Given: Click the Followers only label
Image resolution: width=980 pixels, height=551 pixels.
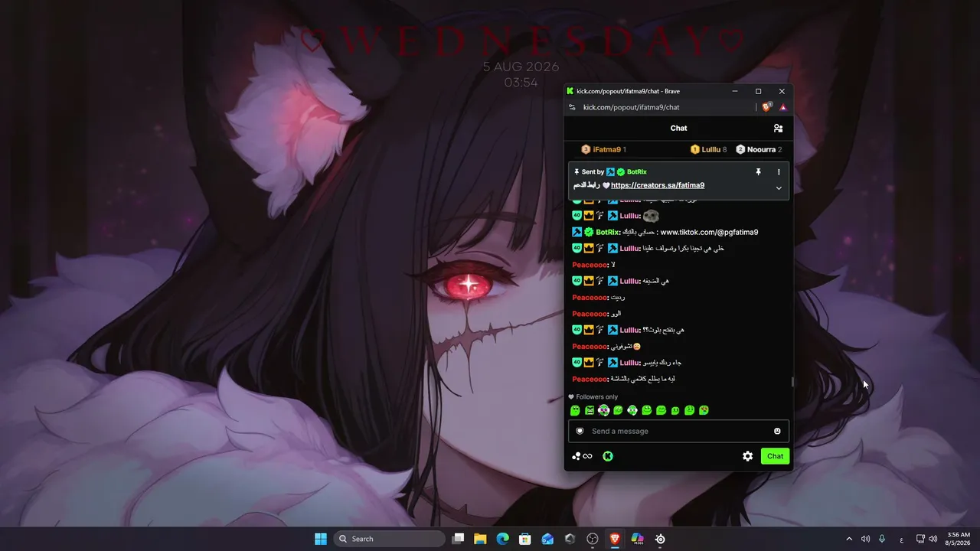Looking at the screenshot, I should (596, 397).
